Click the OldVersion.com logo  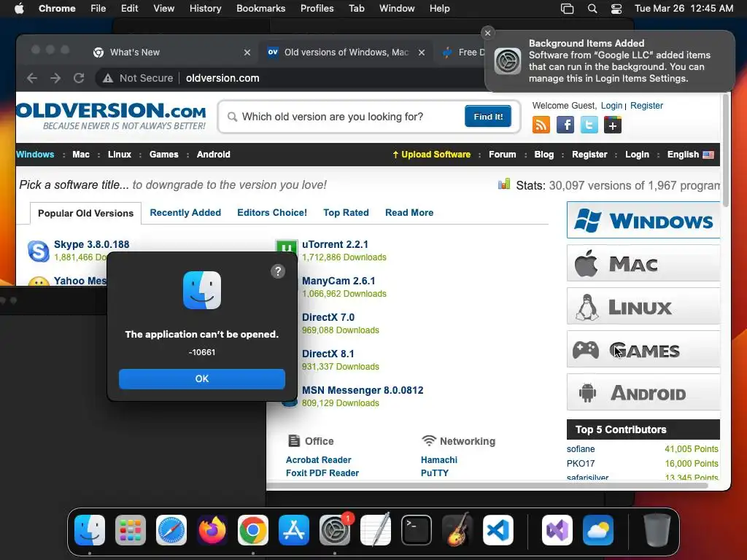coord(111,116)
